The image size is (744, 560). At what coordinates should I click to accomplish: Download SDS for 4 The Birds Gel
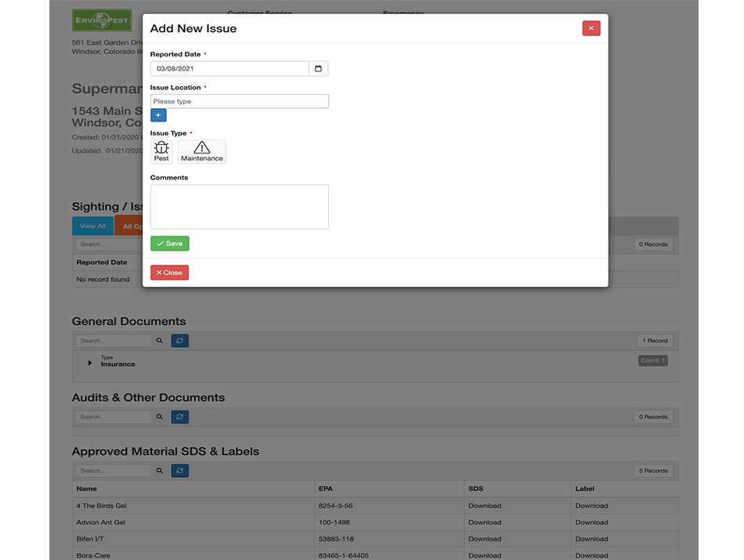[485, 505]
